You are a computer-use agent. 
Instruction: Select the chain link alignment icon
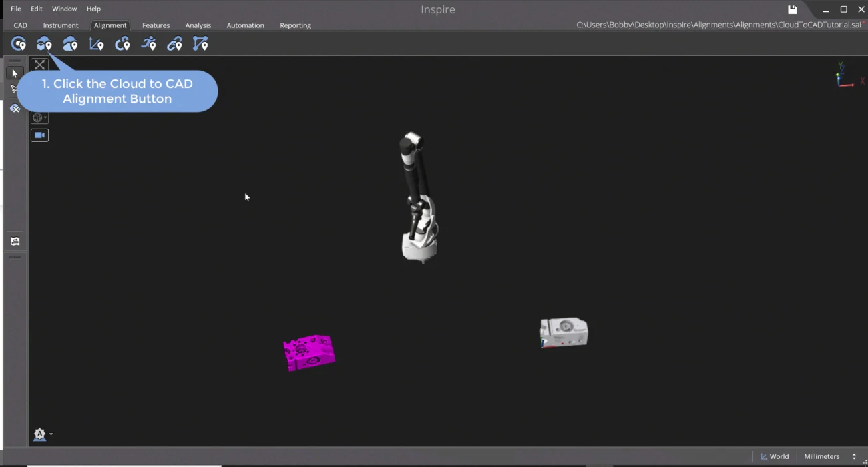pos(174,44)
